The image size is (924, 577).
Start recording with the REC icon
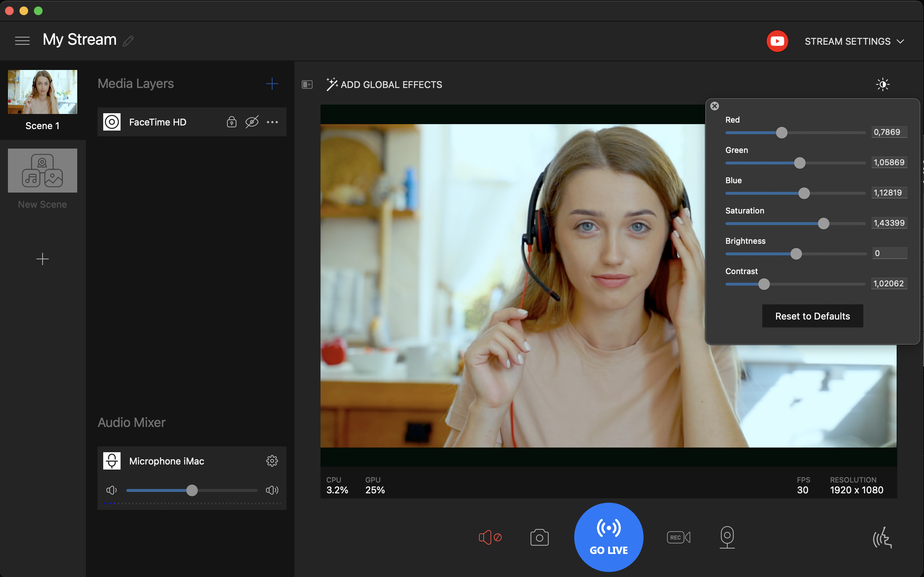(679, 537)
